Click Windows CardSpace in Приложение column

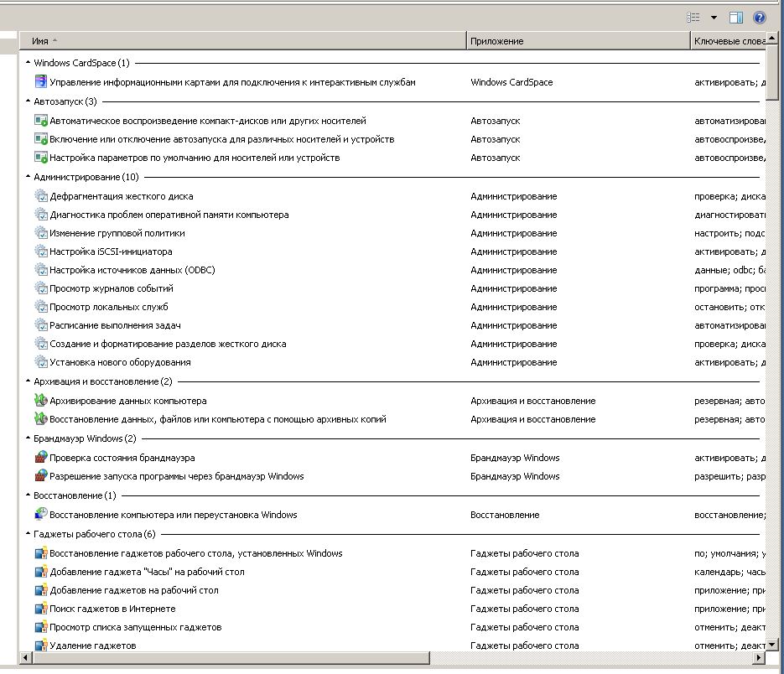point(511,82)
